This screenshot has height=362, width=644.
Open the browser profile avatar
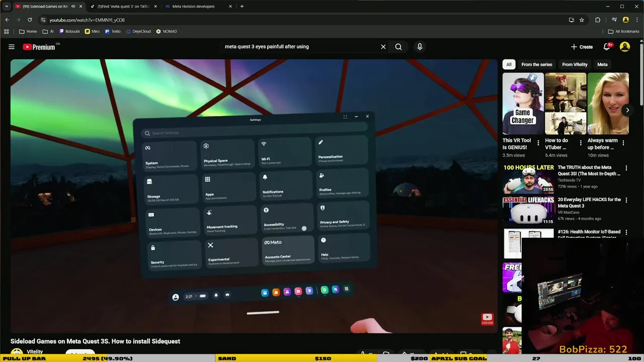[x=626, y=20]
